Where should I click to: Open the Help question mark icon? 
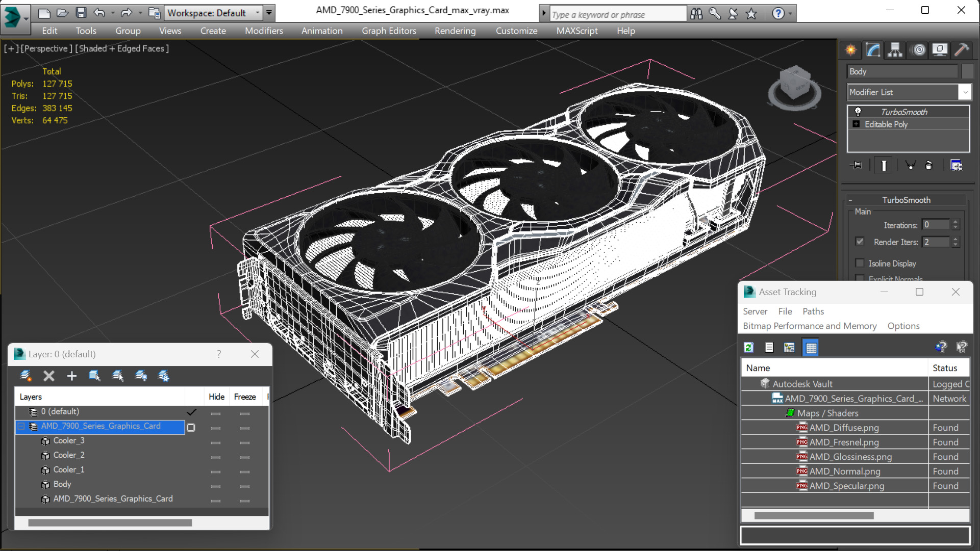777,14
